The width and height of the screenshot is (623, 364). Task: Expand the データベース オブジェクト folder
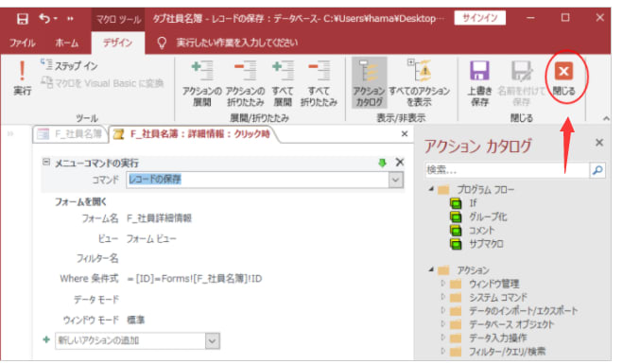tap(443, 324)
